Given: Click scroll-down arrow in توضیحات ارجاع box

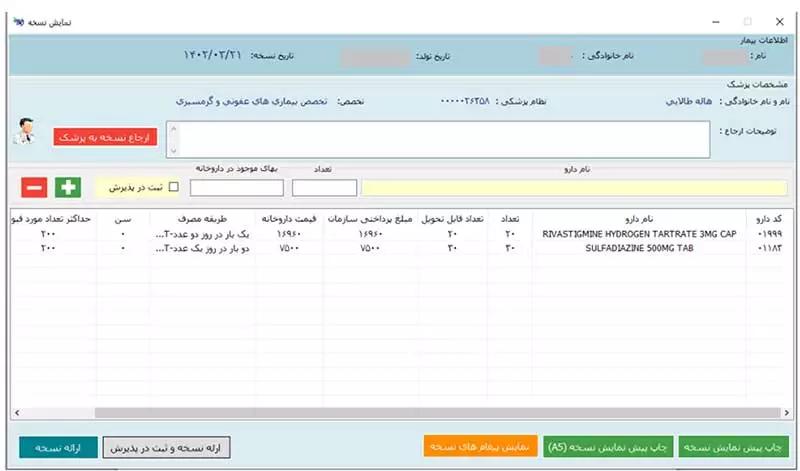Looking at the screenshot, I should [x=173, y=151].
